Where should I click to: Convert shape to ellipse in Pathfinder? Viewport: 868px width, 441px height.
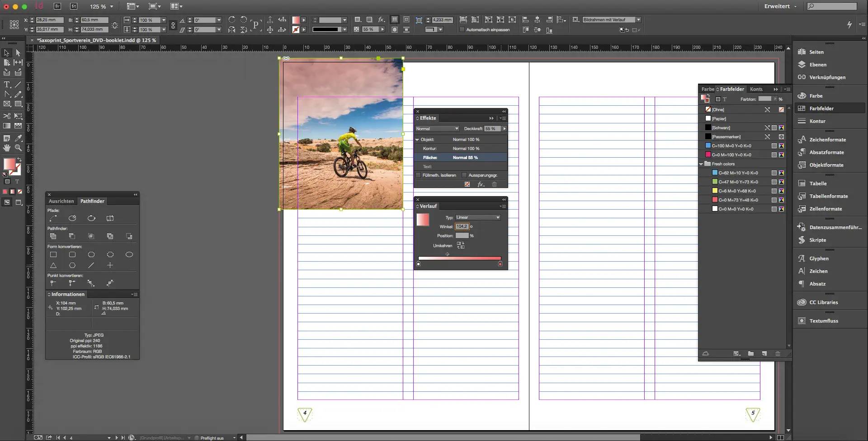click(x=129, y=254)
